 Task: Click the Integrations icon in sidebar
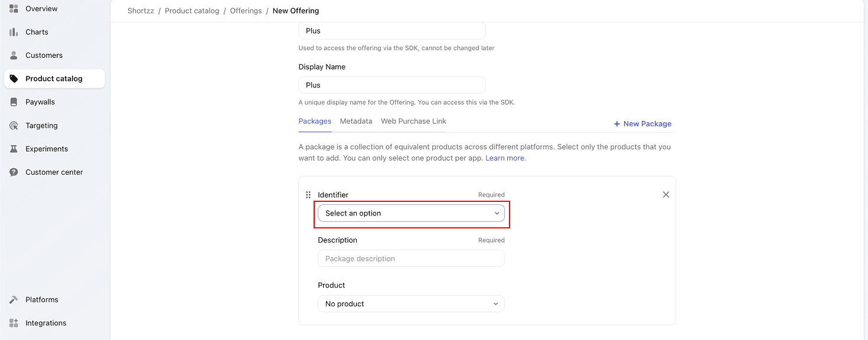14,323
